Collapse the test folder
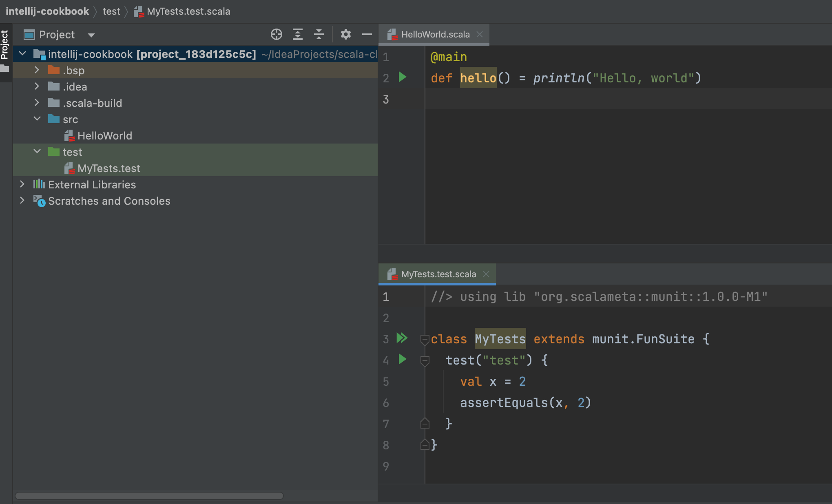 37,152
